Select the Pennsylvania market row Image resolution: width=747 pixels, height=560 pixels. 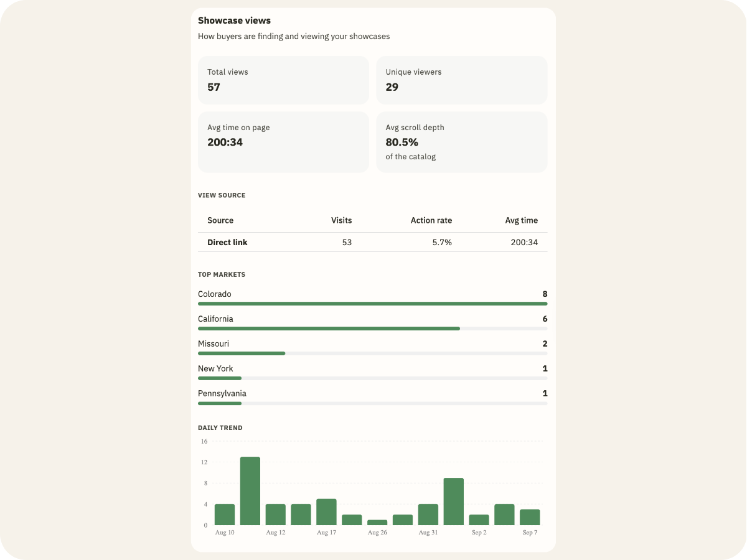(373, 397)
